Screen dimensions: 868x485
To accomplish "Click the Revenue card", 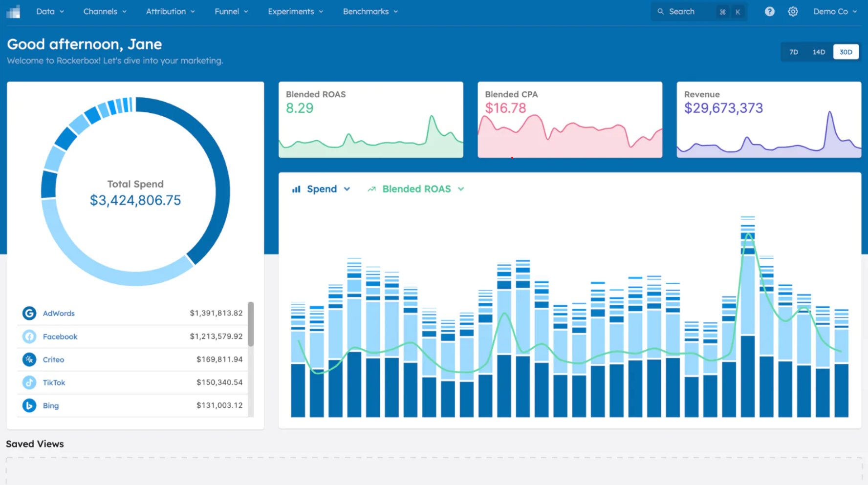I will [769, 120].
